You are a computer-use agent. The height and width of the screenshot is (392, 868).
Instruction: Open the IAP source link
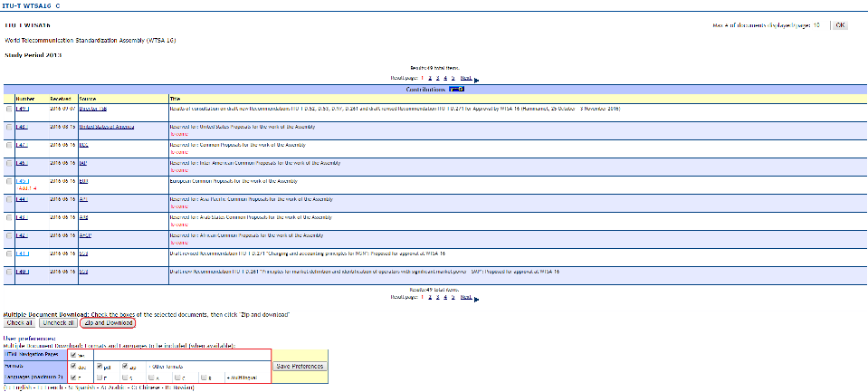(x=83, y=163)
